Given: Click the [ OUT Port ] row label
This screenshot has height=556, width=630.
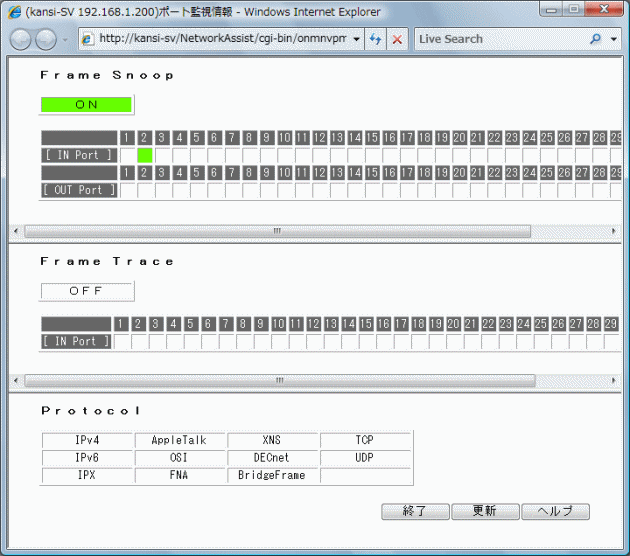Looking at the screenshot, I should click(79, 190).
